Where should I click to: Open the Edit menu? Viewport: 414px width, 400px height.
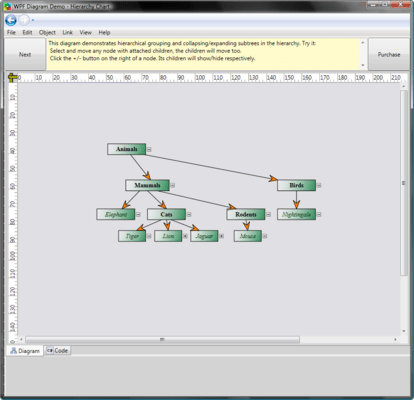[27, 32]
